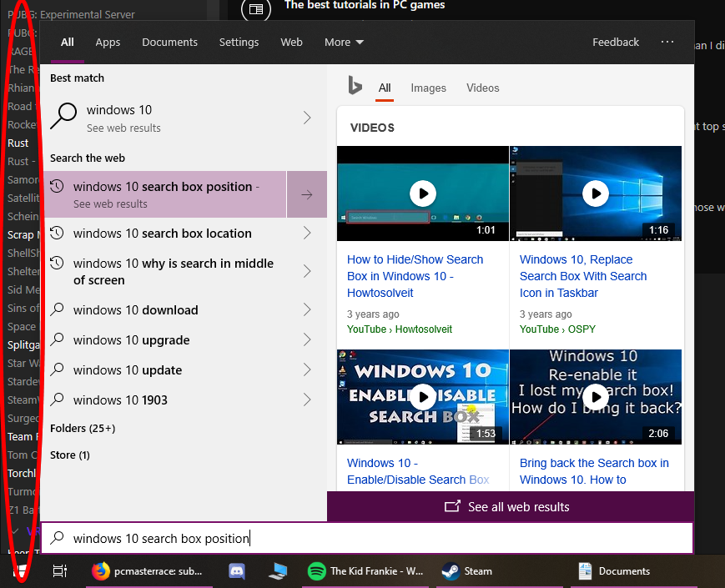Click YouTube › Howtosolveit source link
The image size is (725, 588).
pyautogui.click(x=400, y=329)
